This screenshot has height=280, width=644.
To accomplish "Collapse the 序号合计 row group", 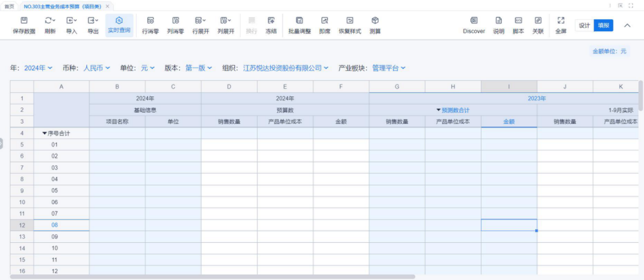I will coord(45,133).
